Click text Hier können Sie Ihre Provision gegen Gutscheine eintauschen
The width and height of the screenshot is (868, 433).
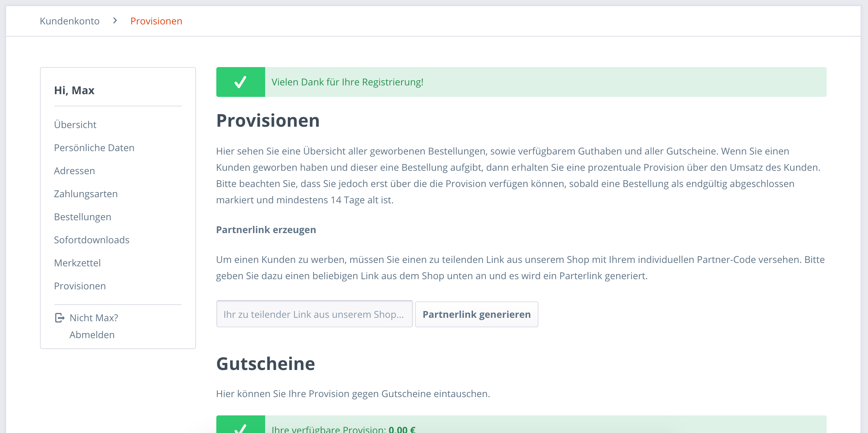point(353,394)
